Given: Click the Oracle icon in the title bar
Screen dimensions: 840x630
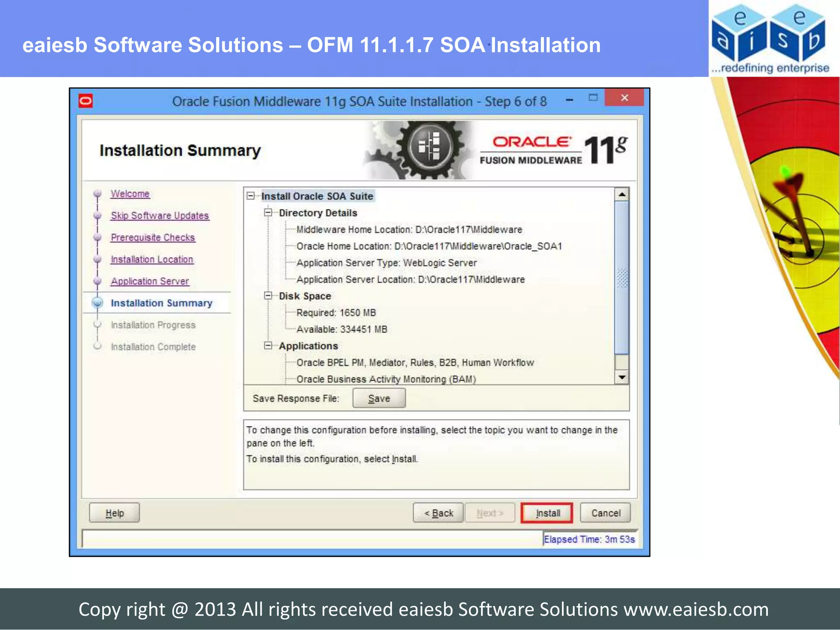Looking at the screenshot, I should pos(86,101).
